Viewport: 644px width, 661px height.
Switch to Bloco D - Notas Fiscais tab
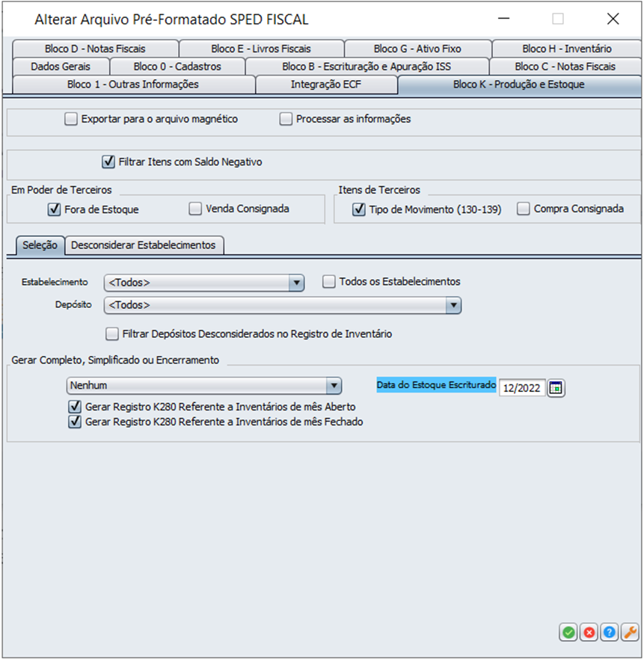click(95, 49)
